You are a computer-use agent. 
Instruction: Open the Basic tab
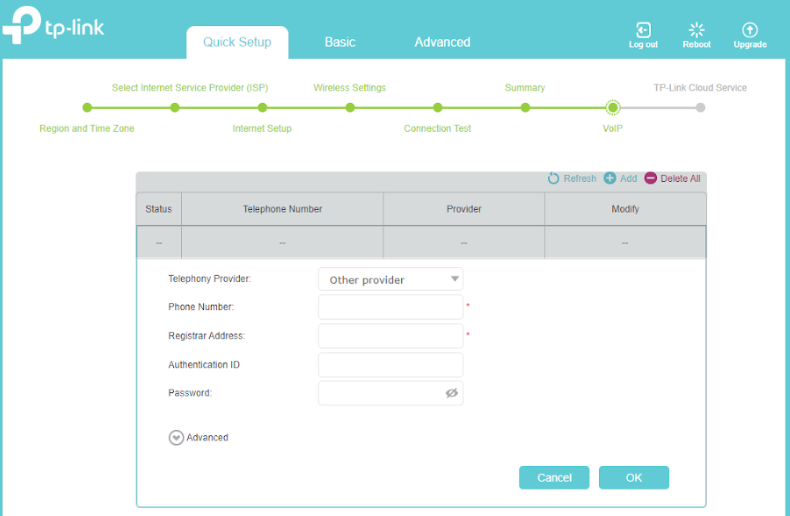click(x=340, y=42)
